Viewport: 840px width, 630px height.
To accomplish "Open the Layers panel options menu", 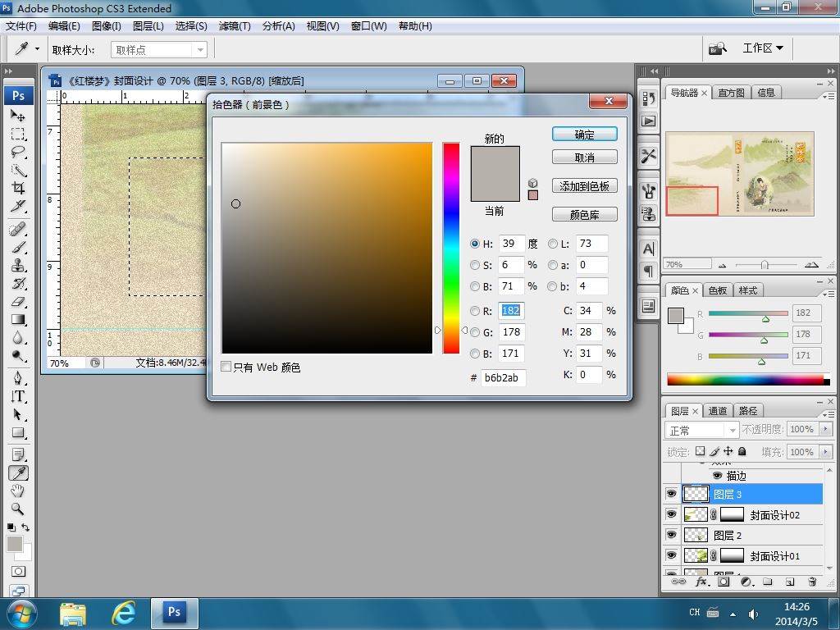I will (829, 414).
